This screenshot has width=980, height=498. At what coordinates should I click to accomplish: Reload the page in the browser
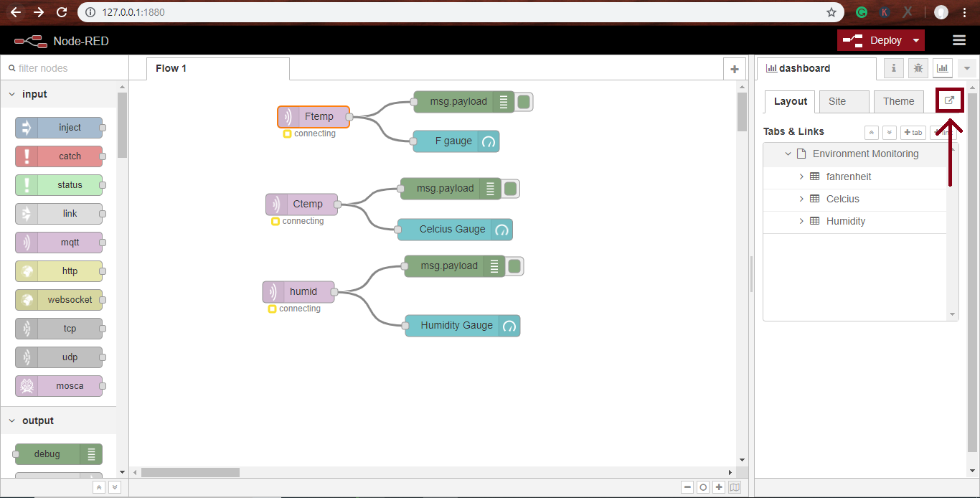coord(62,12)
